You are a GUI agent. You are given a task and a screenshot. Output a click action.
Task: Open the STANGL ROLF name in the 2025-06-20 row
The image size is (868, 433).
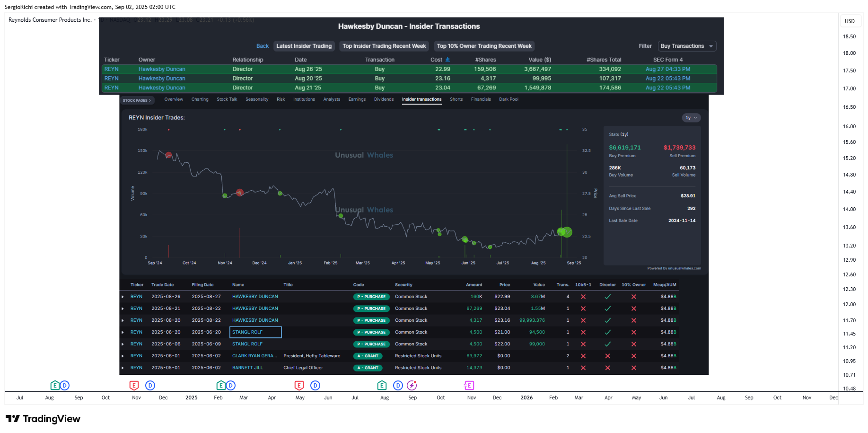tap(247, 332)
